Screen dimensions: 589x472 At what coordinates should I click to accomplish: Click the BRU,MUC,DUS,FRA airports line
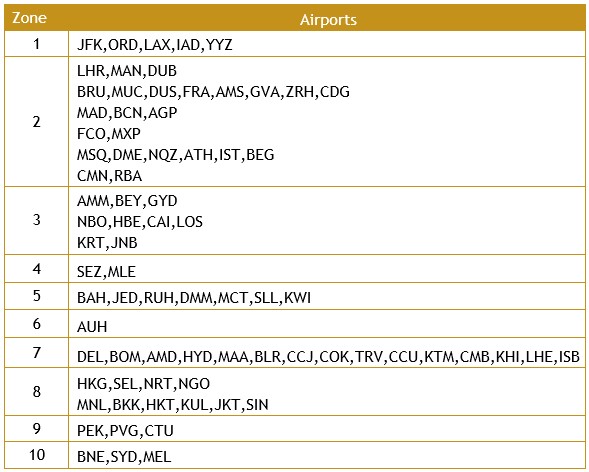click(213, 92)
